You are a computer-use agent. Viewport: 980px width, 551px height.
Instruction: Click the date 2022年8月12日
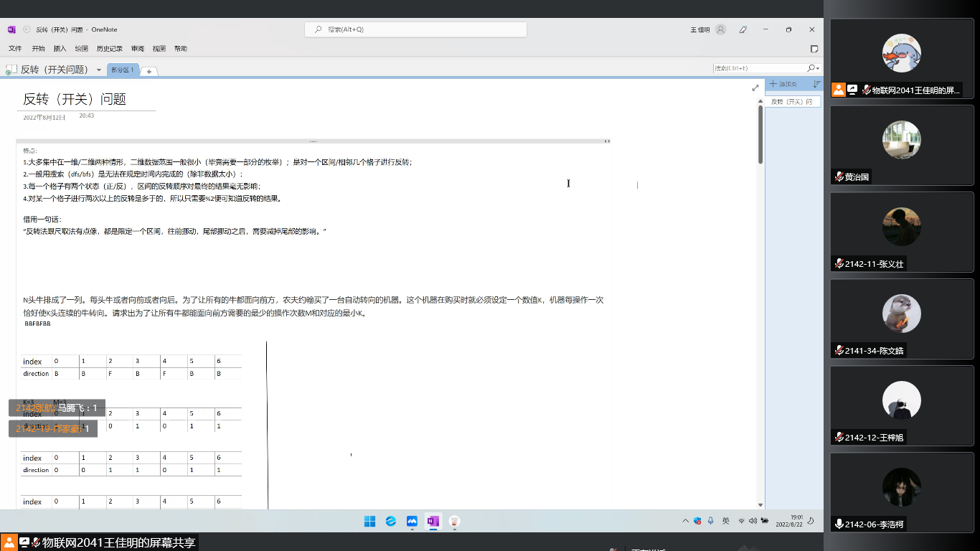(x=44, y=117)
